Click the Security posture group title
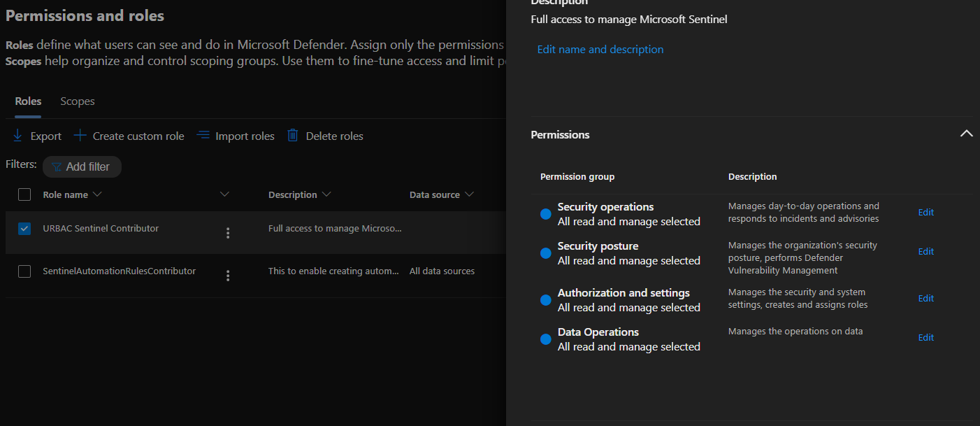The height and width of the screenshot is (426, 980). (598, 246)
